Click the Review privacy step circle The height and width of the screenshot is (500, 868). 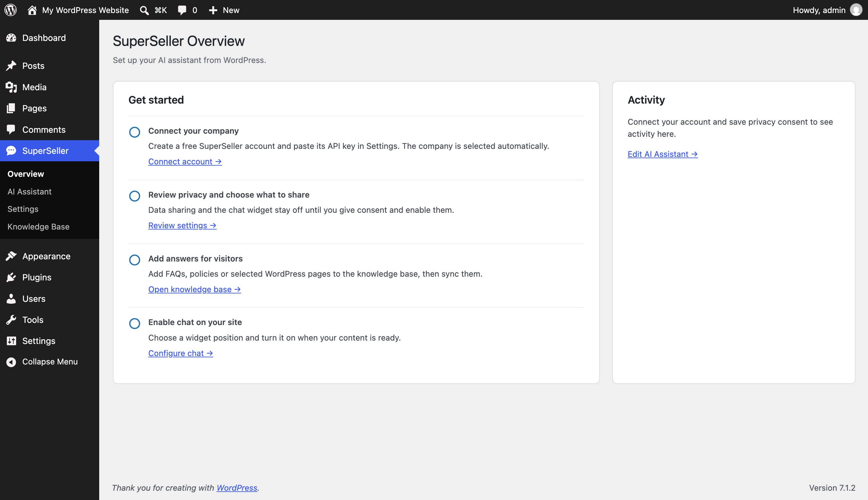135,196
